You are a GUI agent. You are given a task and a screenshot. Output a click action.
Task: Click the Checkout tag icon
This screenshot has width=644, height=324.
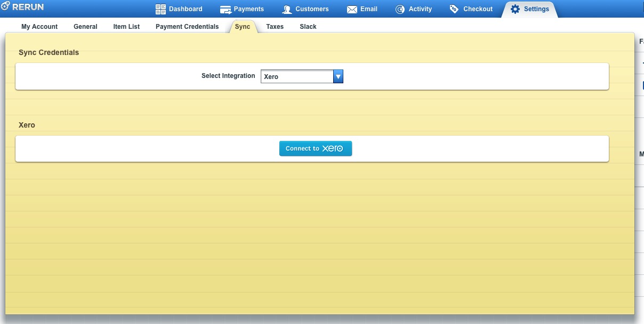(454, 9)
